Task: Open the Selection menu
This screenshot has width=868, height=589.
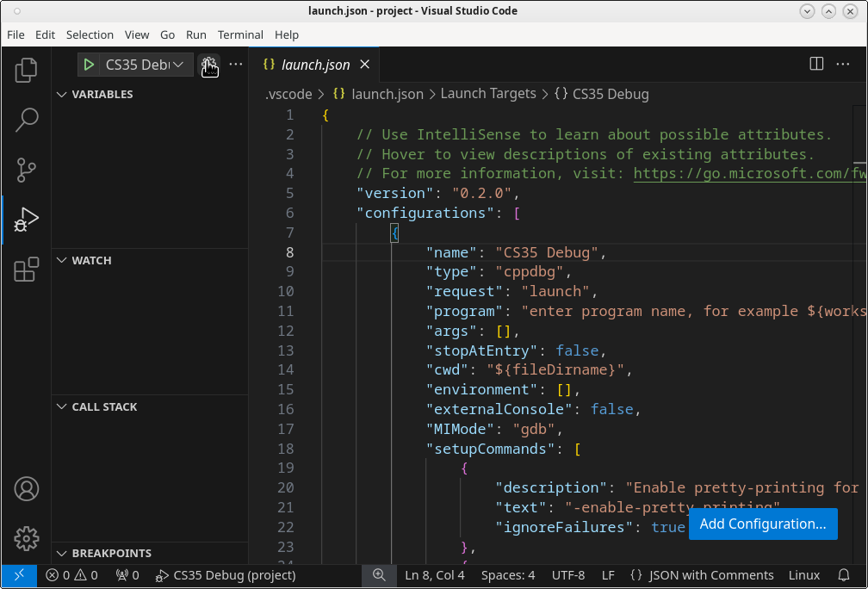Action: coord(90,34)
